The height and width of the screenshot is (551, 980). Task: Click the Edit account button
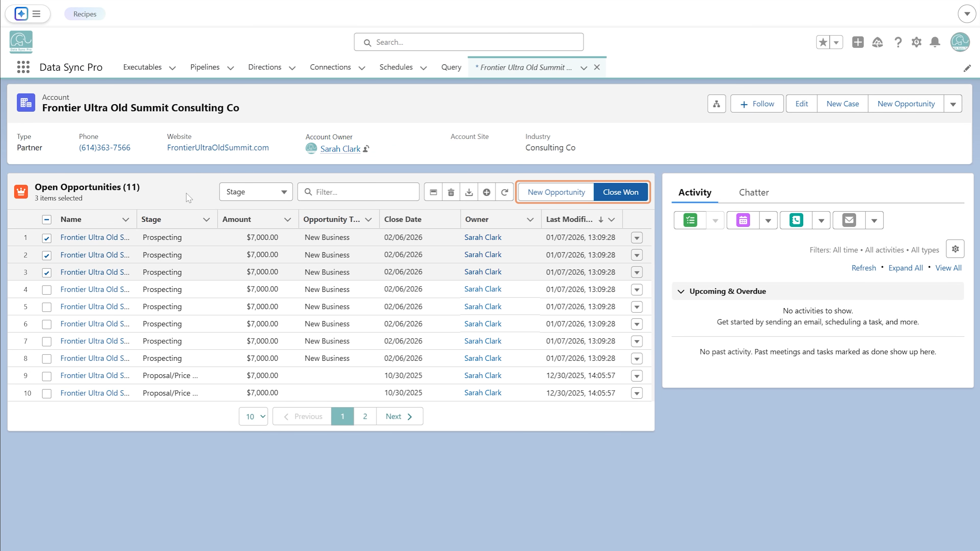pyautogui.click(x=802, y=104)
